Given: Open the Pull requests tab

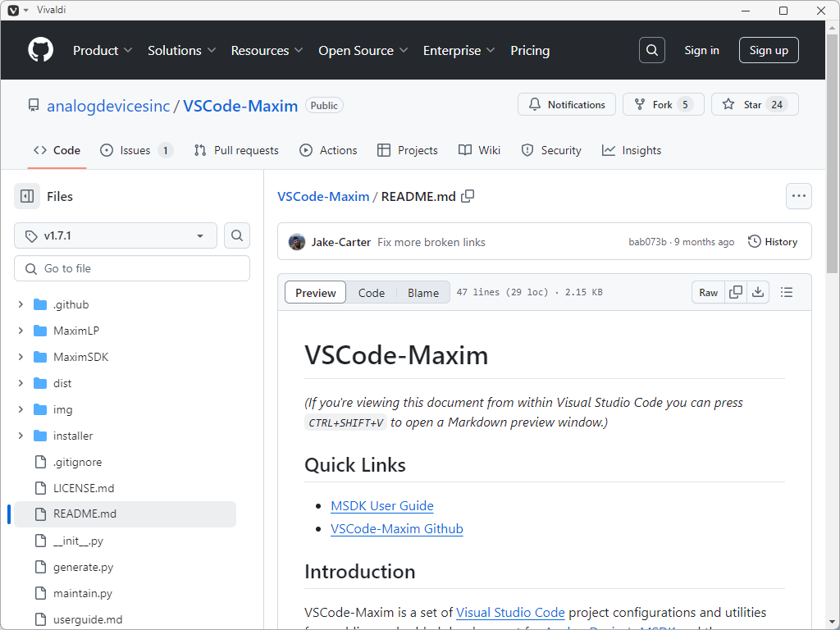Looking at the screenshot, I should (x=236, y=151).
